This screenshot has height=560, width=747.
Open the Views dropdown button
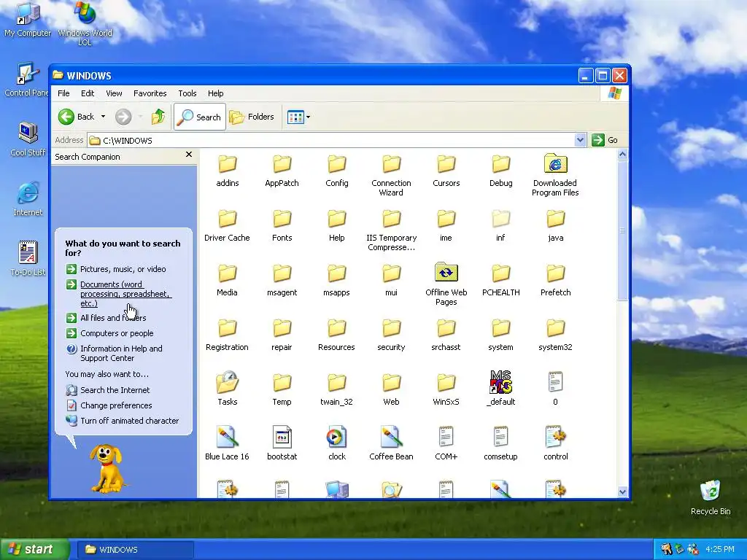point(298,117)
